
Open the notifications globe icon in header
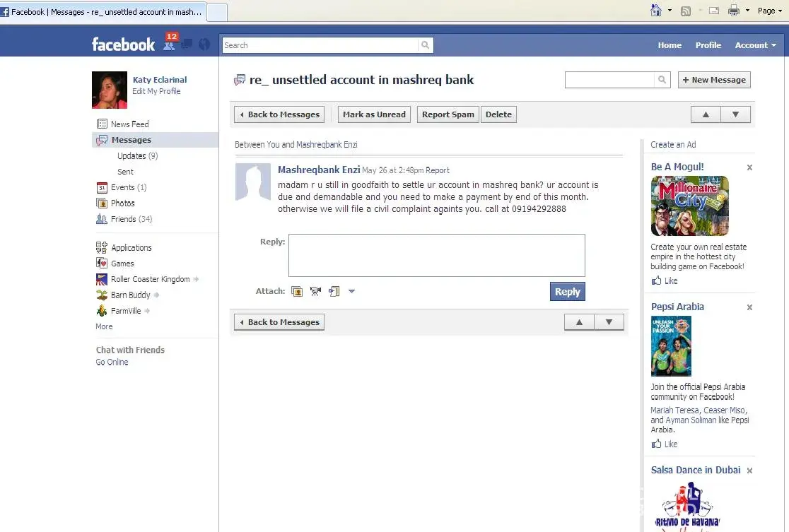pyautogui.click(x=204, y=45)
